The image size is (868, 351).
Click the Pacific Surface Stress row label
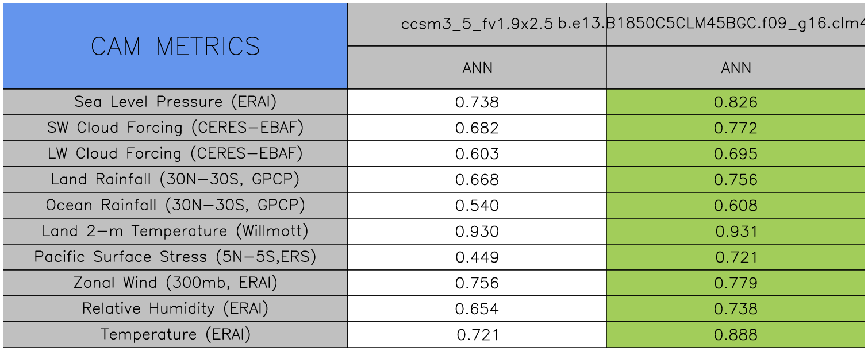click(x=175, y=257)
